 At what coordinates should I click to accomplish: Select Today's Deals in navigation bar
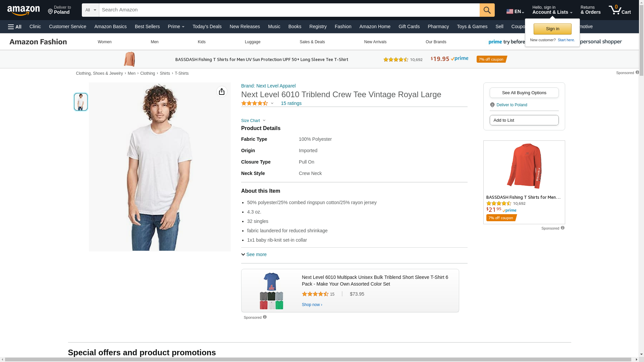point(207,26)
